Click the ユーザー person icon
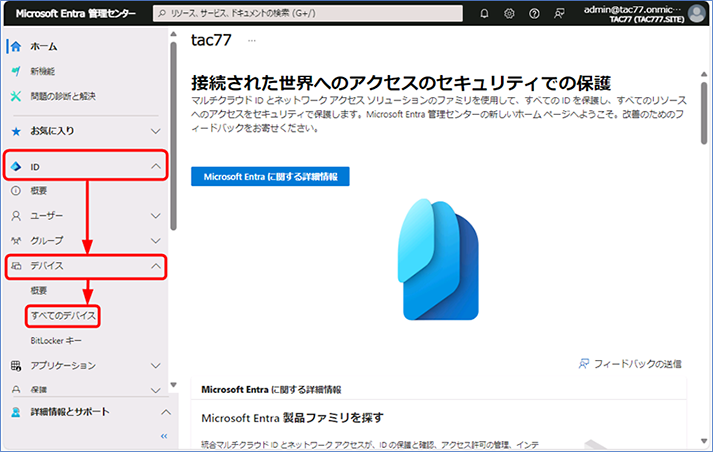 tap(16, 216)
